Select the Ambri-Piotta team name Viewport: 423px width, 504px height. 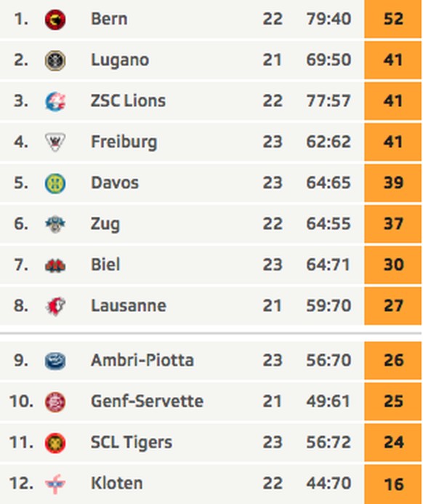[142, 360]
